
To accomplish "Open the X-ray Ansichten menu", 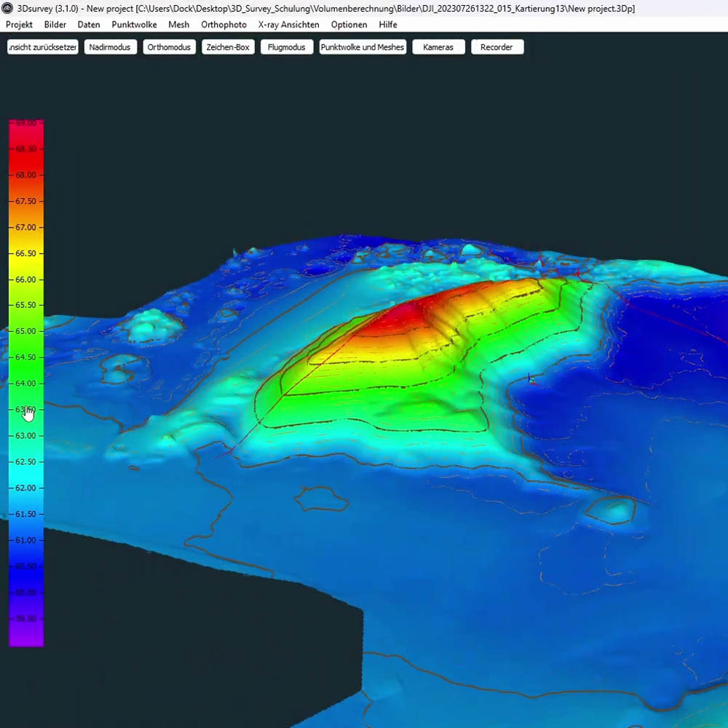I will pyautogui.click(x=288, y=25).
